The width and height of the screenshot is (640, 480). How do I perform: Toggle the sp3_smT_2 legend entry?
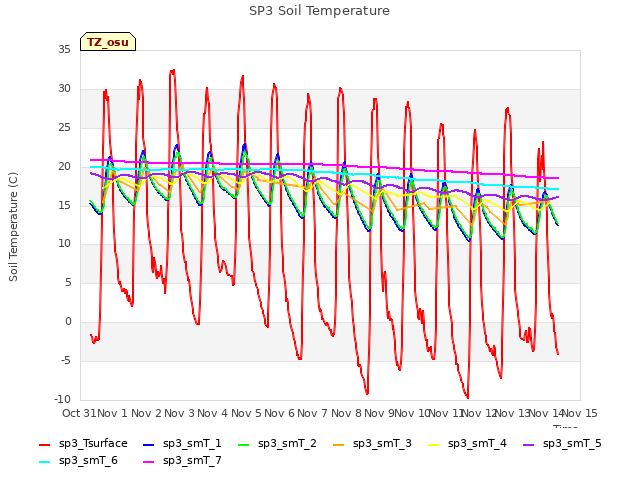coord(277,444)
